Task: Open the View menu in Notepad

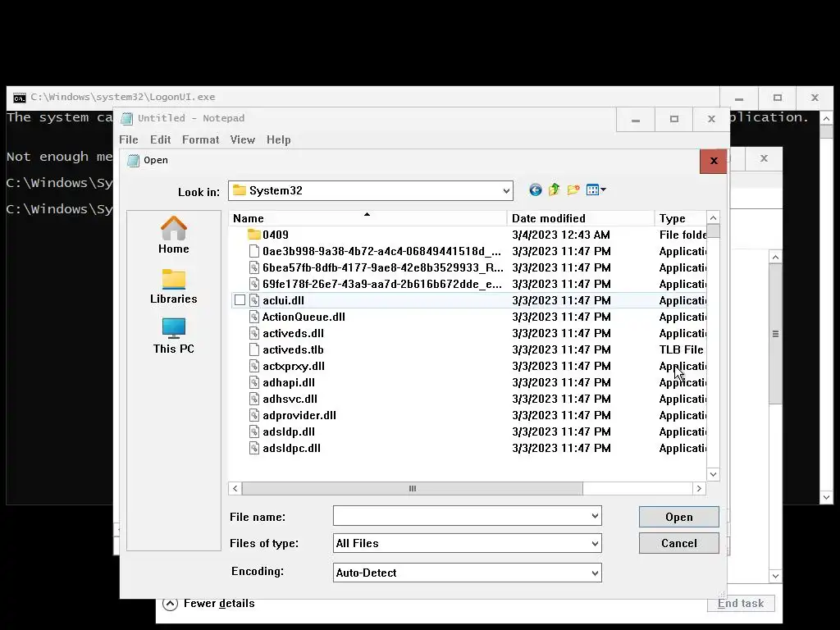Action: coord(243,139)
